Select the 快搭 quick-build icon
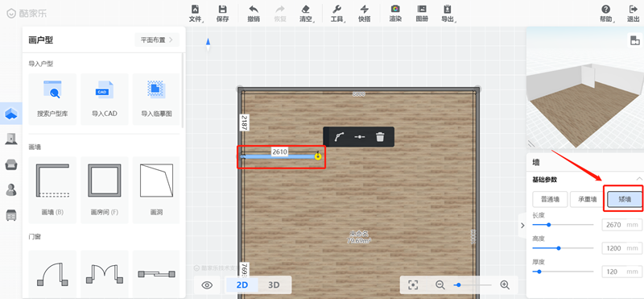 pos(364,14)
